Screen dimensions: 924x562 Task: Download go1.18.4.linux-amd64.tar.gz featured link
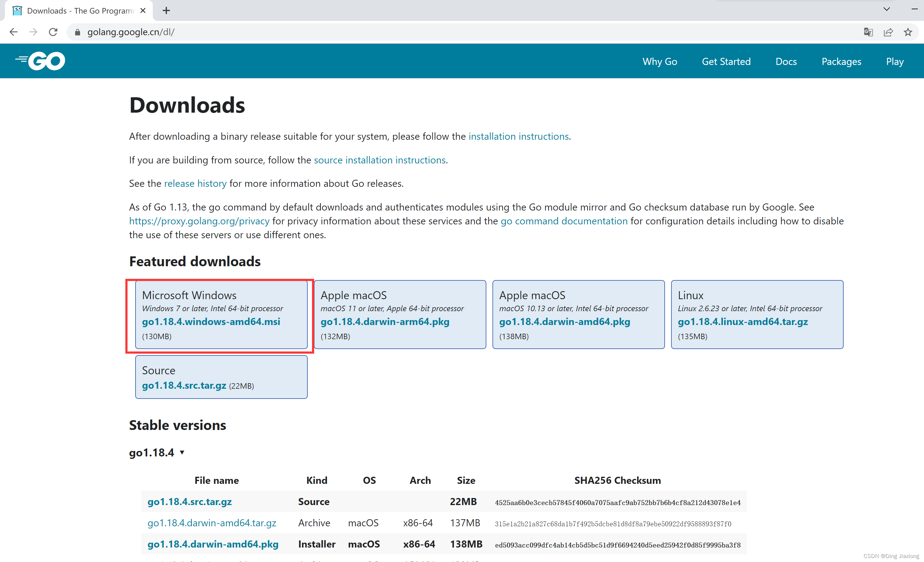[x=743, y=321]
